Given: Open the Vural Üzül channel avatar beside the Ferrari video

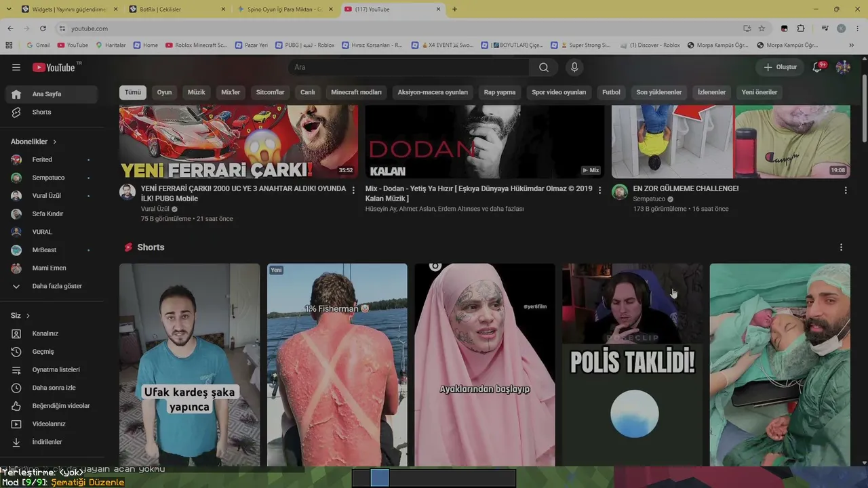Looking at the screenshot, I should click(x=127, y=192).
